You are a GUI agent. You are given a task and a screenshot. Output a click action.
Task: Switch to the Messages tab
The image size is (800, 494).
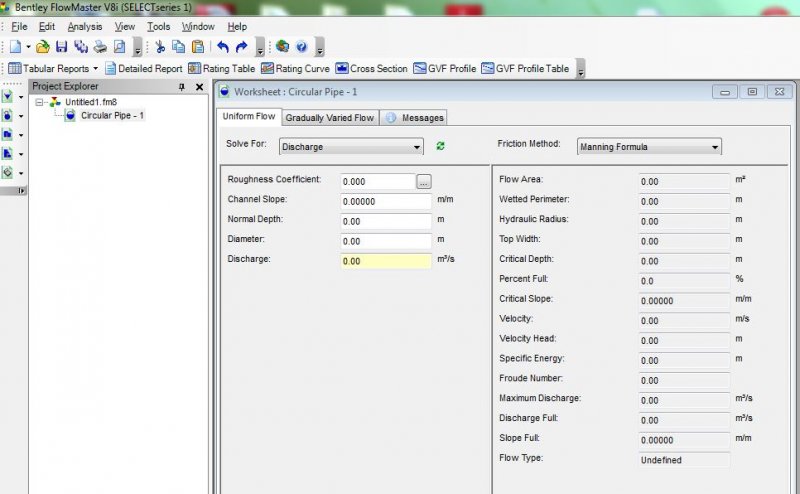pyautogui.click(x=414, y=118)
